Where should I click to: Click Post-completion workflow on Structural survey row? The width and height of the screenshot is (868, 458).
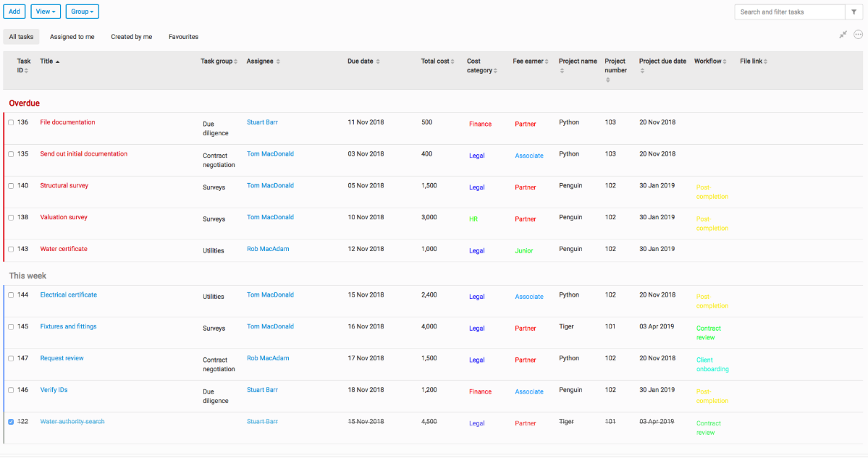tap(712, 192)
